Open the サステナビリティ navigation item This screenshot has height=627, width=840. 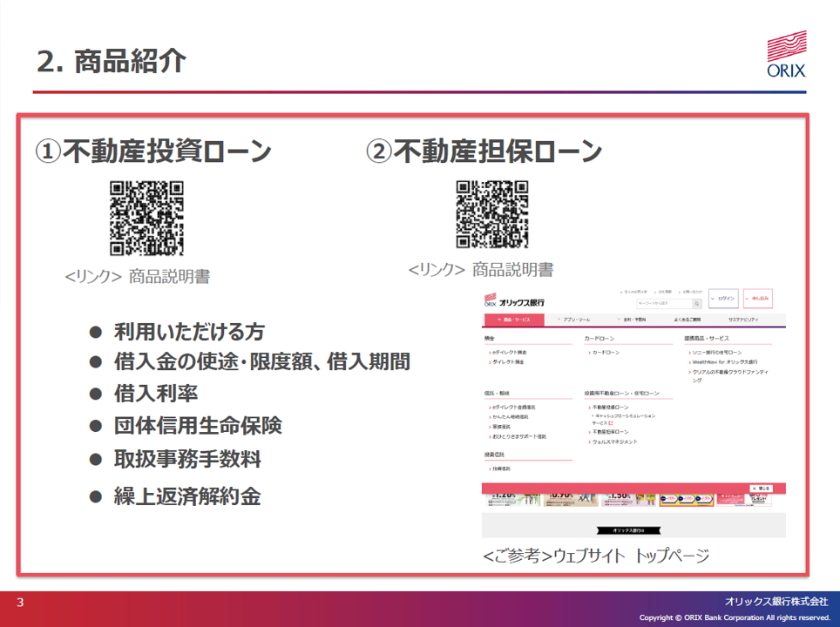[x=743, y=320]
